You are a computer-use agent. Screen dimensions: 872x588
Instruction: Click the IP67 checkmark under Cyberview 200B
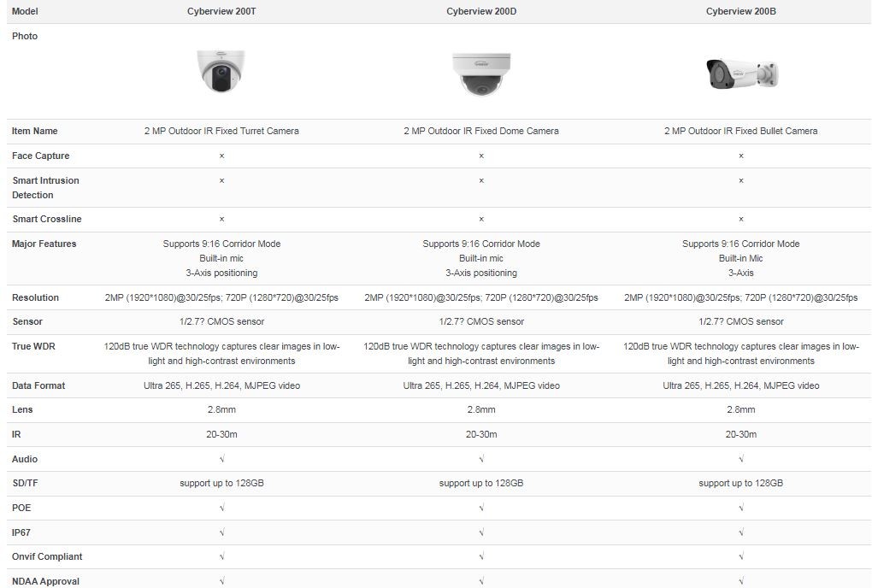point(741,532)
